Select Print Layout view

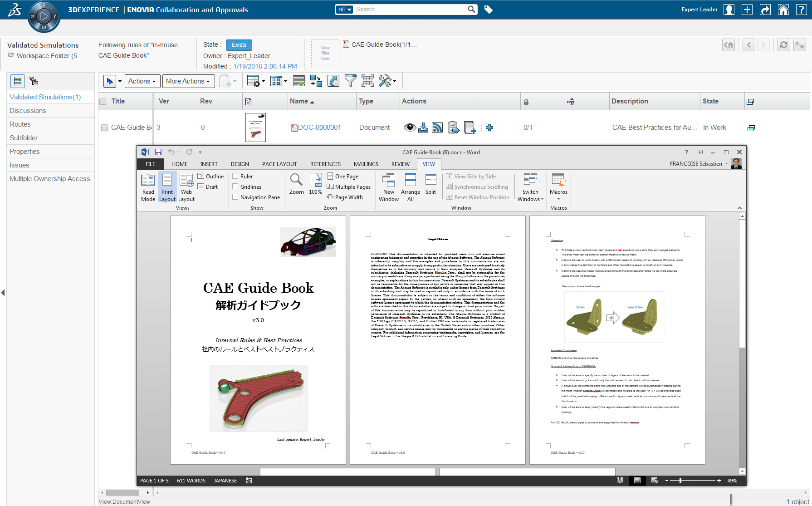coord(167,187)
